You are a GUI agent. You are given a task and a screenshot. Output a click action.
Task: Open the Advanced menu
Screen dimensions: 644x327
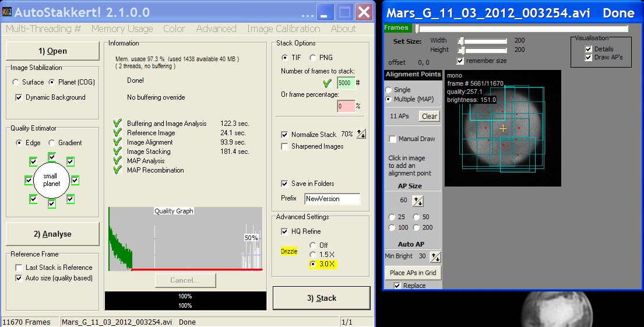click(x=216, y=29)
